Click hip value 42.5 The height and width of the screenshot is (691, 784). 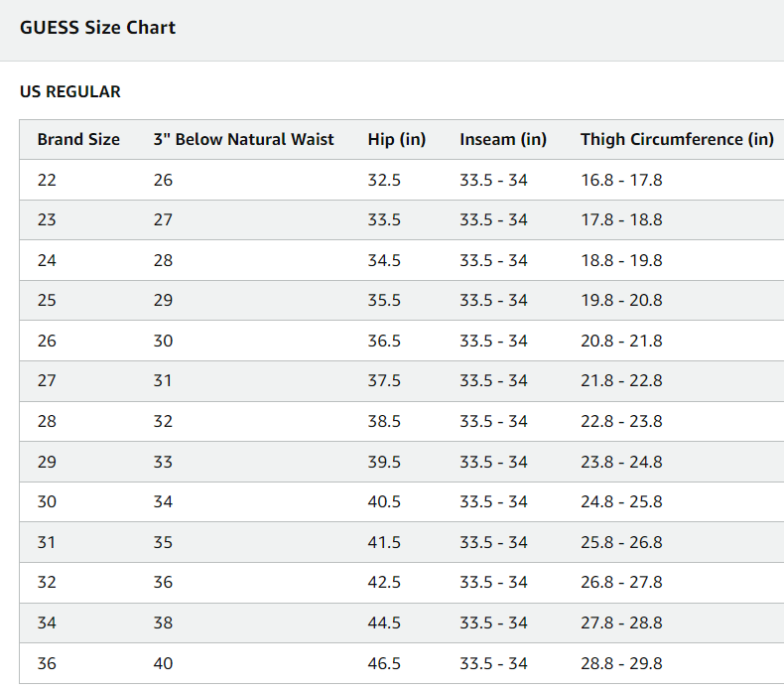(x=384, y=583)
